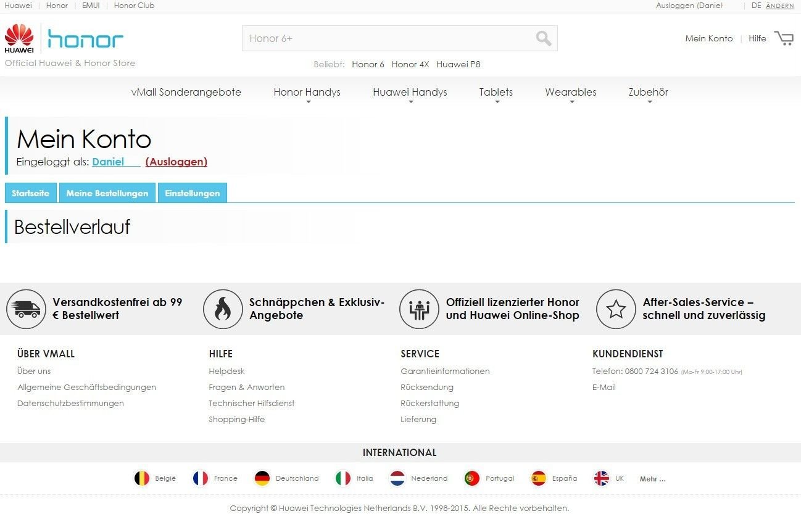Select the España flag icon
Image resolution: width=801 pixels, height=532 pixels.
click(x=539, y=478)
